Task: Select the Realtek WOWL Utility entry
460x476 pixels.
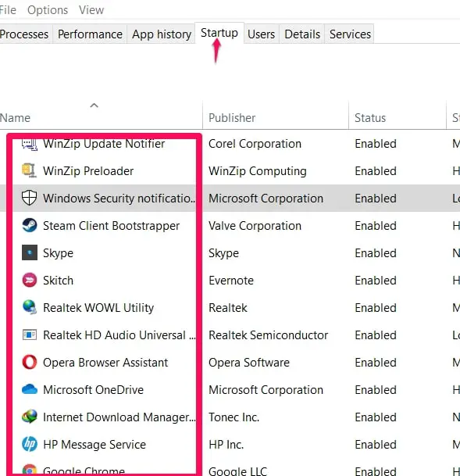Action: click(x=98, y=308)
